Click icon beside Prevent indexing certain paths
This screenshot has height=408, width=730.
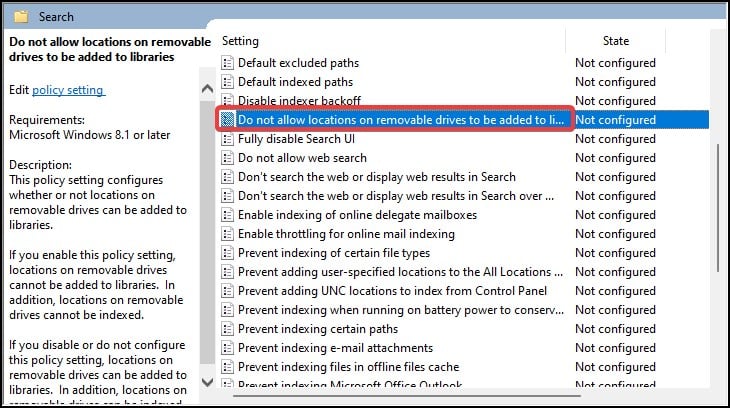228,329
